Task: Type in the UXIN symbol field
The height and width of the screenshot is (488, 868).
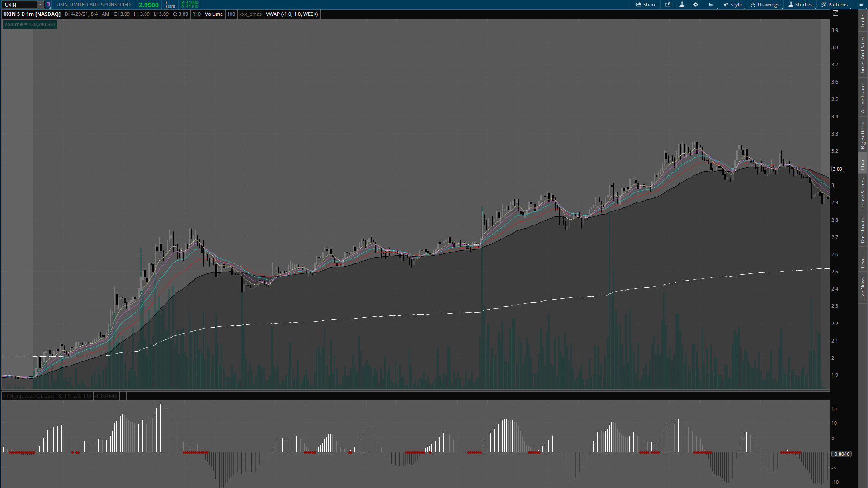Action: [x=20, y=5]
